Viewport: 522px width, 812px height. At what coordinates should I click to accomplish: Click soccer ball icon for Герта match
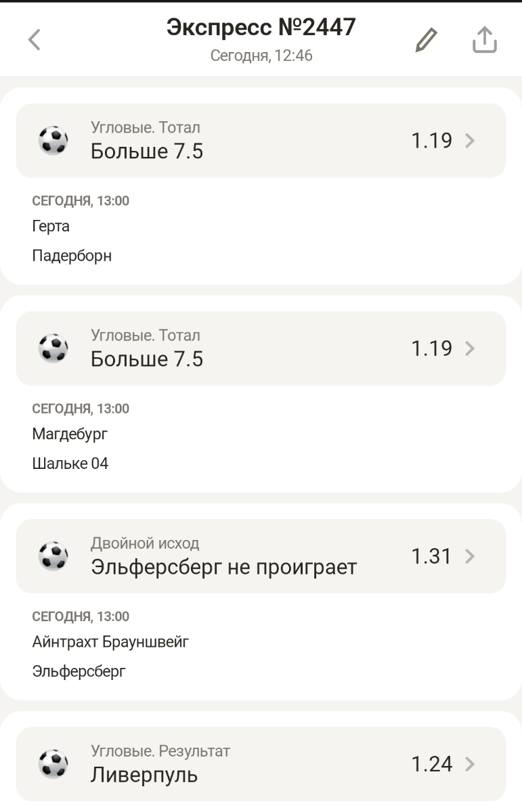(53, 141)
